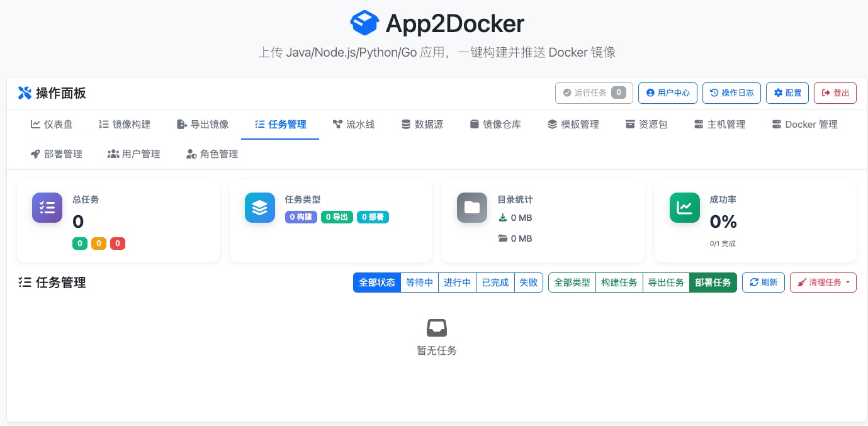
Task: Open the 主机管理 tab
Action: [x=719, y=125]
